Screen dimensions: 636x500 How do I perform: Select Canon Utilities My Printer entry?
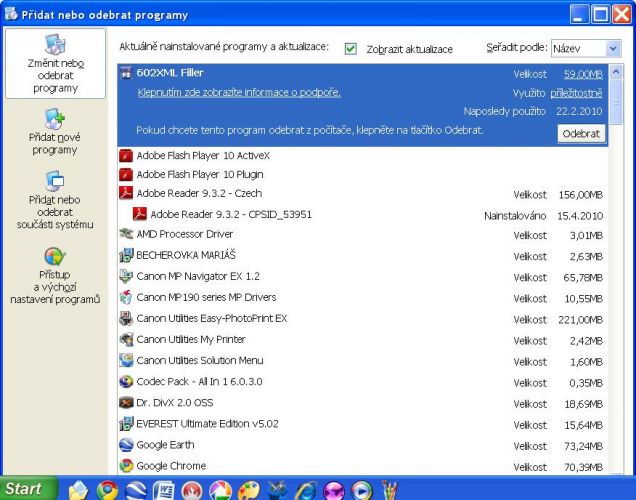(x=363, y=340)
